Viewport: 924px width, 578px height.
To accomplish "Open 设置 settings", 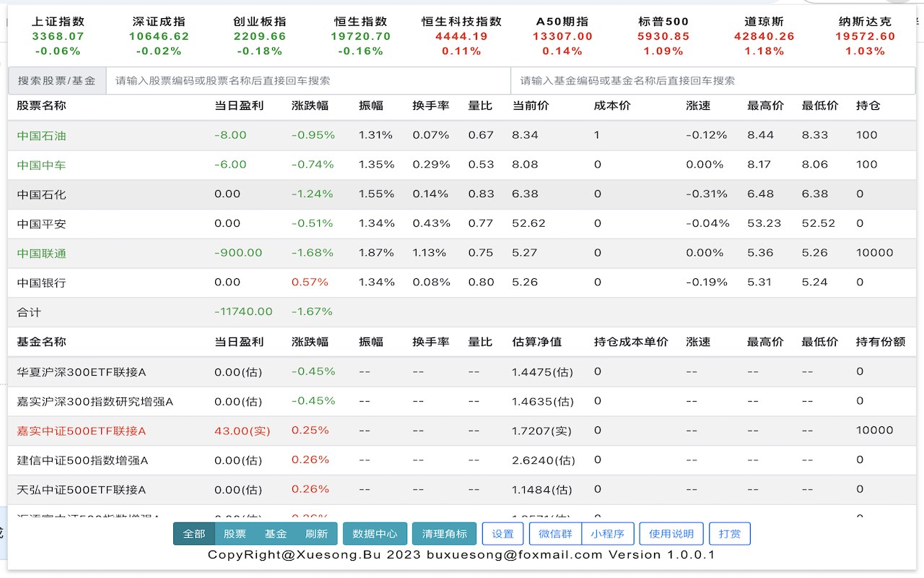I will point(502,534).
